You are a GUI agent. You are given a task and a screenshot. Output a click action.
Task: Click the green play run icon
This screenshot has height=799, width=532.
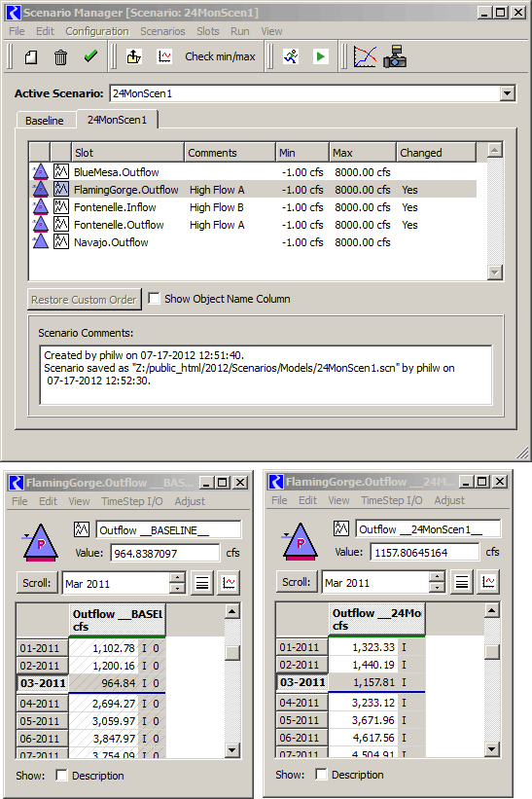(320, 56)
